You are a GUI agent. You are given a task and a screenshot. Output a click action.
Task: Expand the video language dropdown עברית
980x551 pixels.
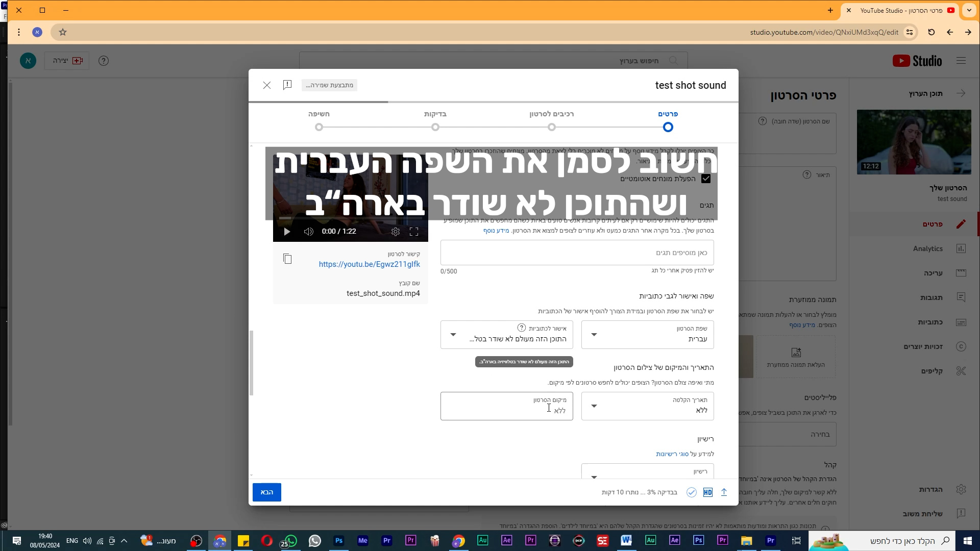tap(647, 335)
